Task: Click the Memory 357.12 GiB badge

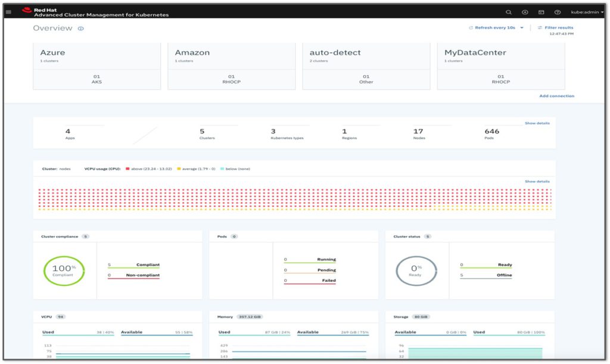Action: [250, 317]
